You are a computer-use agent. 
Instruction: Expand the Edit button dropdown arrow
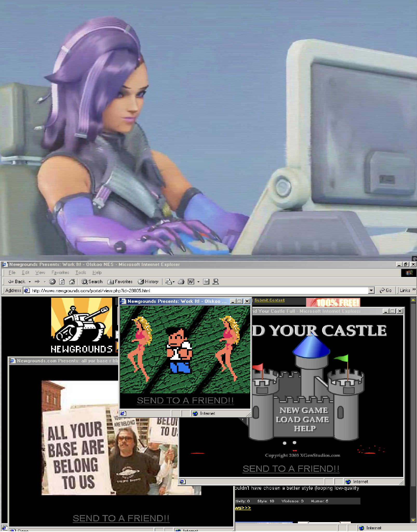(198, 282)
